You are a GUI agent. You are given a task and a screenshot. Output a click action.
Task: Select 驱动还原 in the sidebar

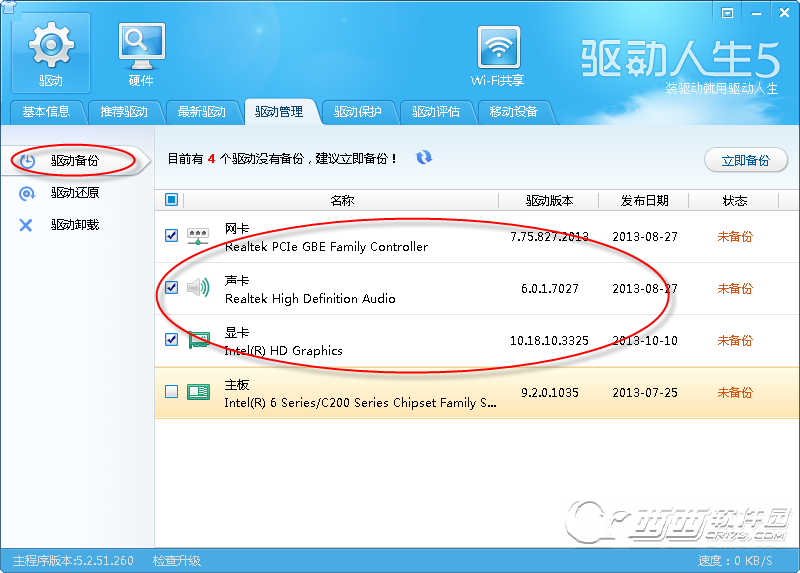coord(75,193)
